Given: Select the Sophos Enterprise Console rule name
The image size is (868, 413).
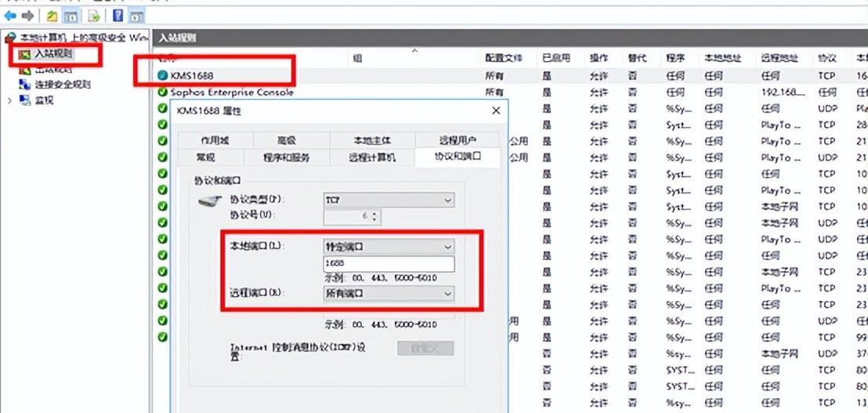Looking at the screenshot, I should [231, 92].
